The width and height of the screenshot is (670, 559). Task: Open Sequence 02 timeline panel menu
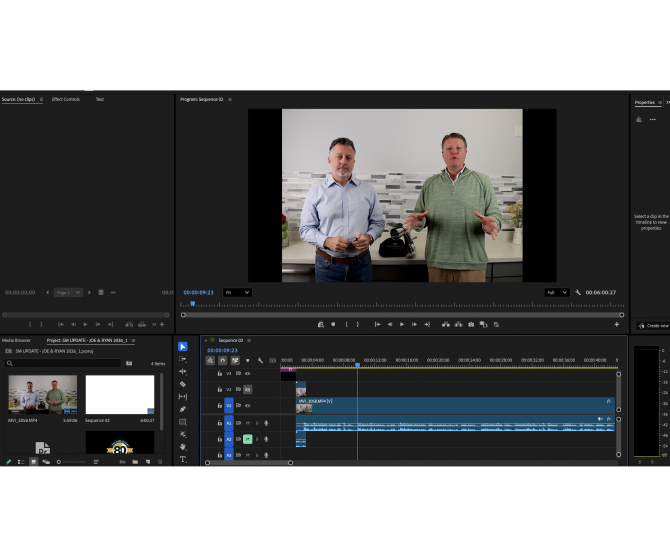click(249, 340)
